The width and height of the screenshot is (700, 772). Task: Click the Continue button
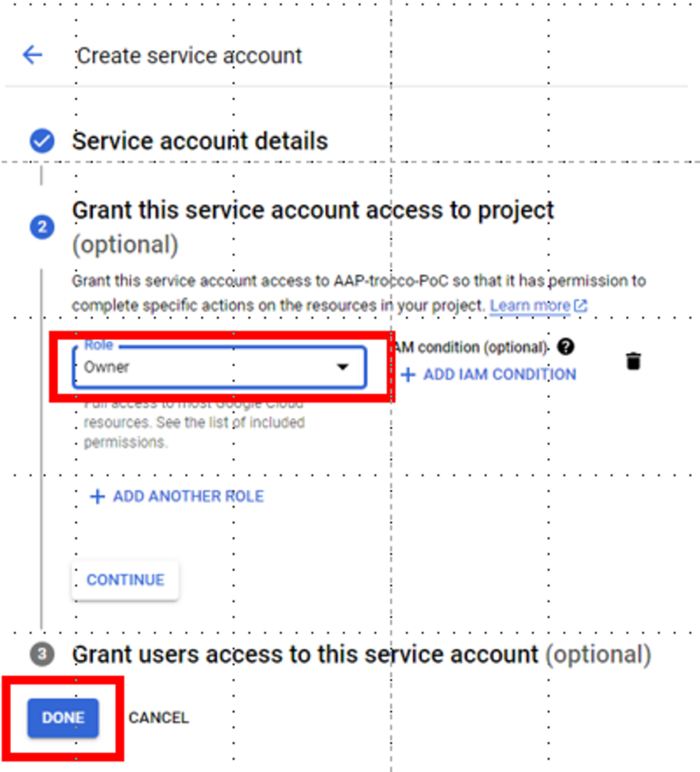pyautogui.click(x=125, y=580)
